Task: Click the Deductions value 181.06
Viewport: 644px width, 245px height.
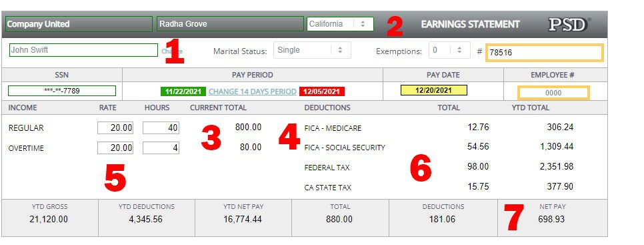Action: click(443, 220)
